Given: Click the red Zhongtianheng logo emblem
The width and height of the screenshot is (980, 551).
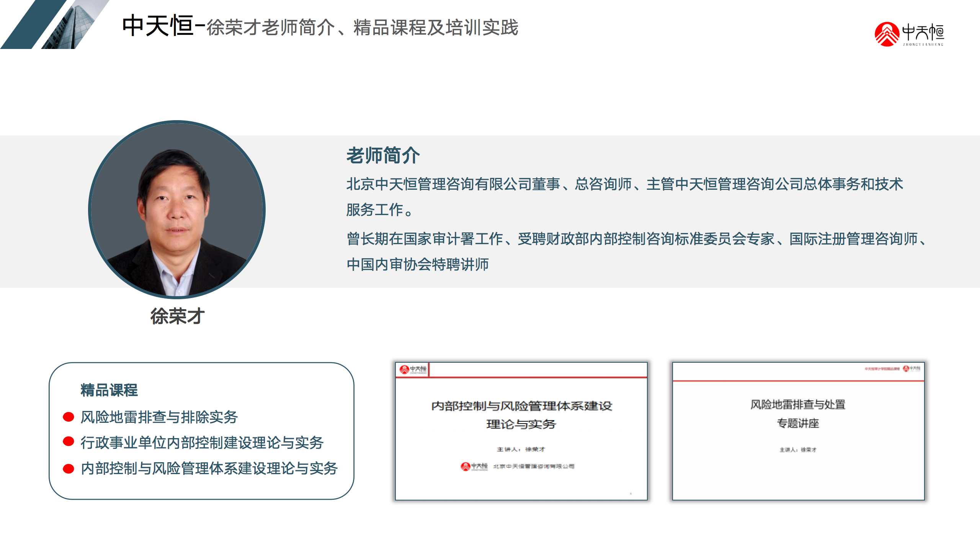Looking at the screenshot, I should (x=887, y=34).
